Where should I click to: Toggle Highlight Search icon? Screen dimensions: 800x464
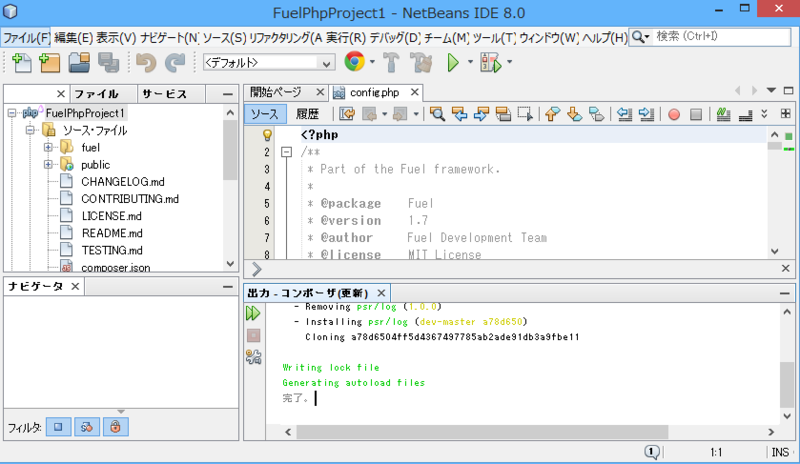point(503,113)
